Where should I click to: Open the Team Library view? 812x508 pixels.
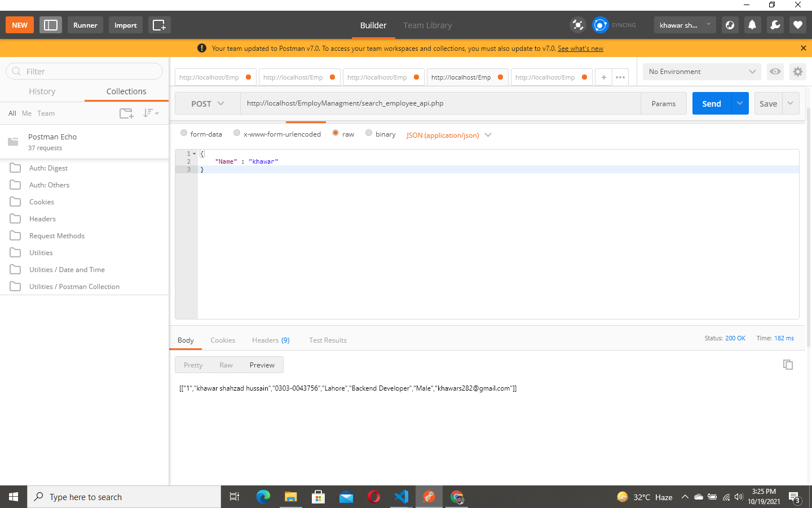coord(427,25)
